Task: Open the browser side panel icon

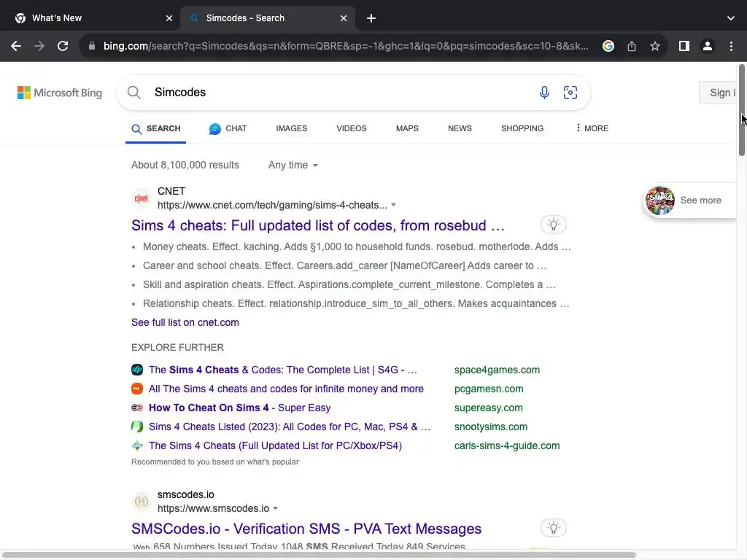Action: tap(684, 46)
